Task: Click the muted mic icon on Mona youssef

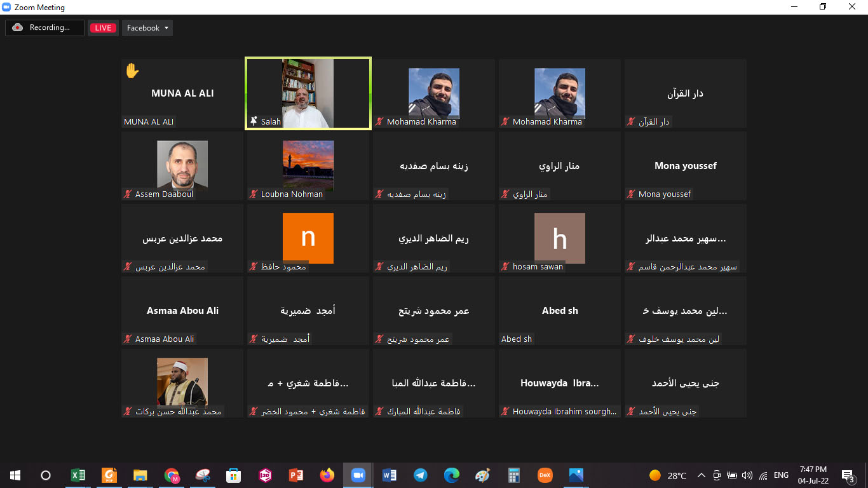Action: pyautogui.click(x=631, y=194)
